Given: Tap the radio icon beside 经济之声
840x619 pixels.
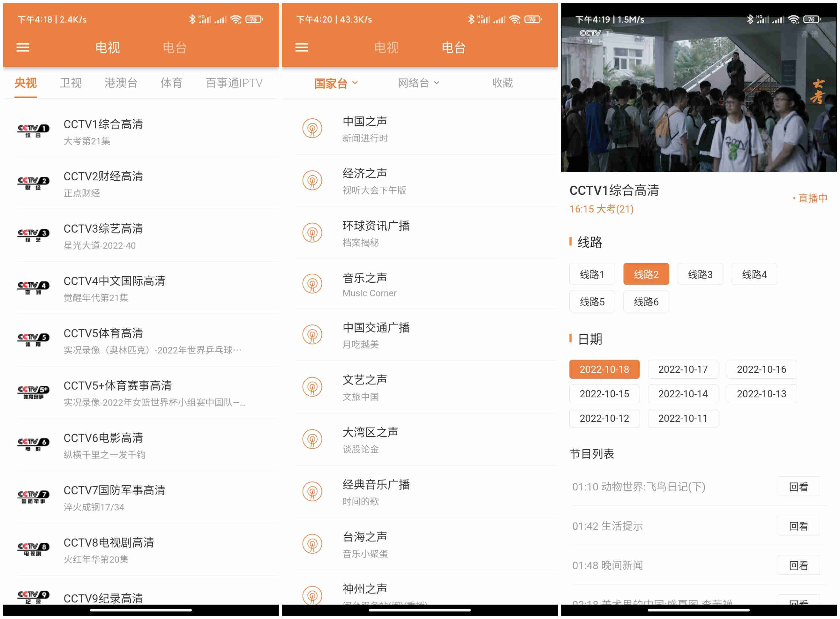Looking at the screenshot, I should pyautogui.click(x=312, y=181).
